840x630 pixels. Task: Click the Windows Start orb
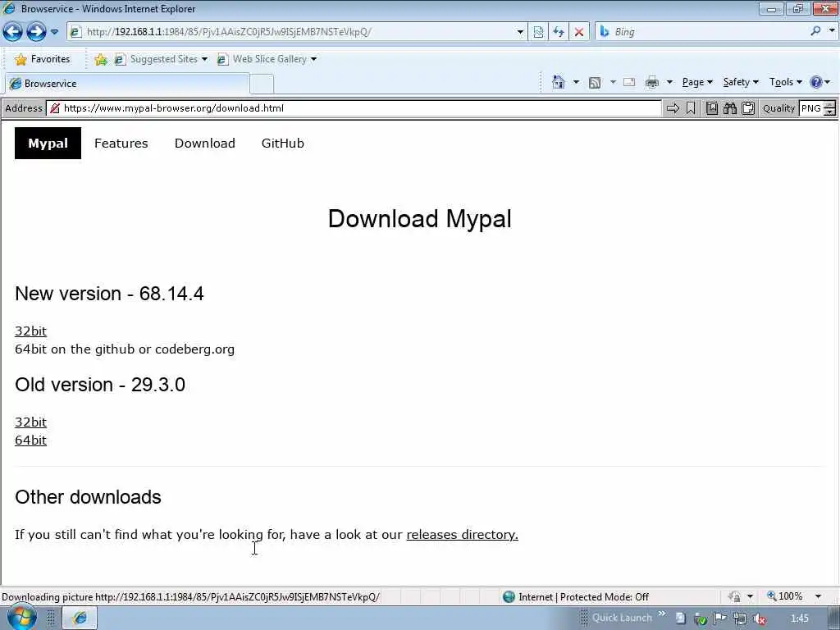[21, 617]
